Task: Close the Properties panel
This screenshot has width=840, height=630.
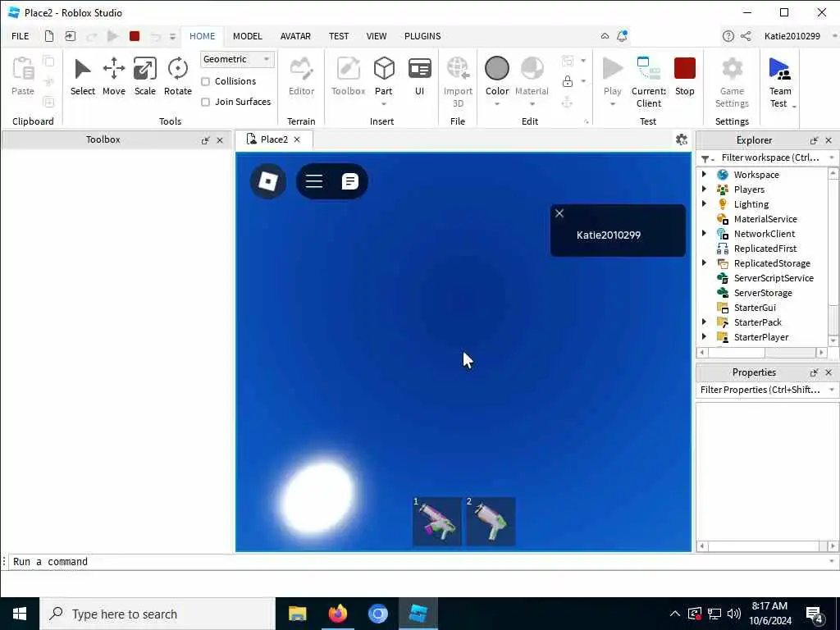Action: (829, 372)
